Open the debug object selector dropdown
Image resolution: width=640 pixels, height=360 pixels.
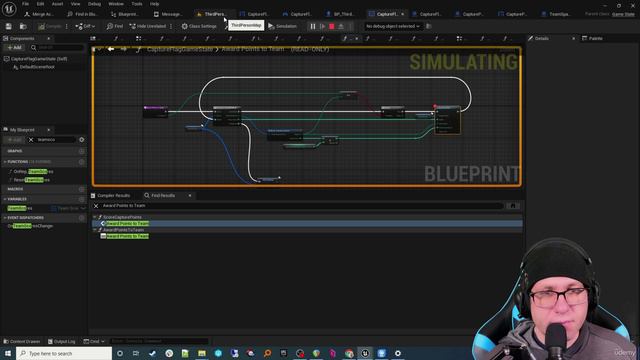pos(392,26)
